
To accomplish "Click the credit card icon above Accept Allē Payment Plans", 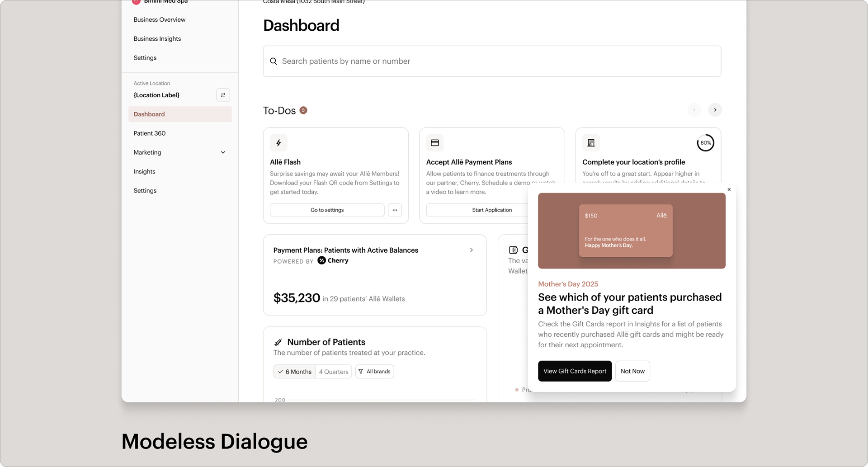I will (435, 142).
